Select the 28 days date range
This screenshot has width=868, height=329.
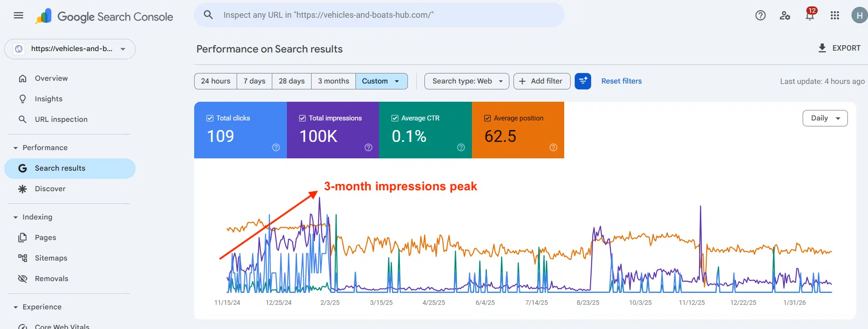click(291, 81)
